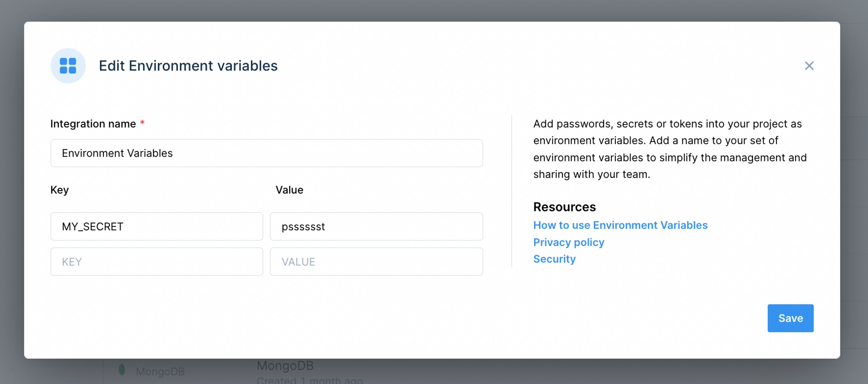This screenshot has height=384, width=868.
Task: Focus the empty KEY input
Action: tap(156, 262)
